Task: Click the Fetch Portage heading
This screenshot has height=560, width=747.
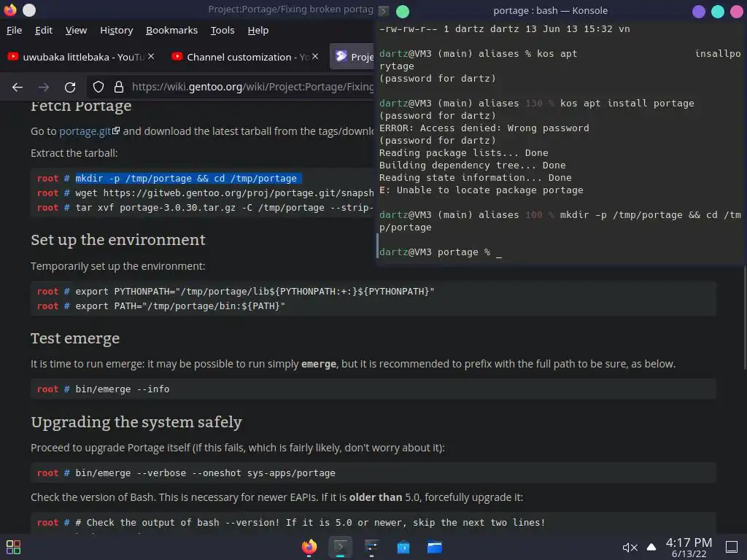Action: point(81,106)
